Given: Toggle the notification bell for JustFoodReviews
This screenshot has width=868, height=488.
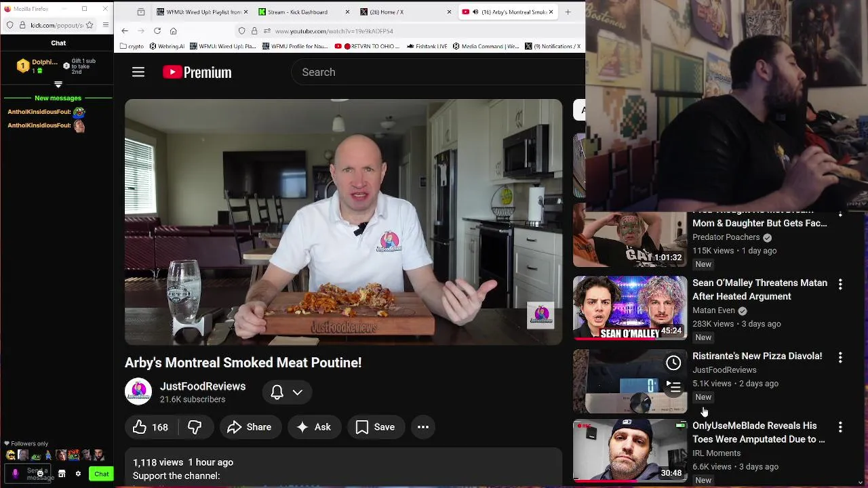Looking at the screenshot, I should pos(277,392).
